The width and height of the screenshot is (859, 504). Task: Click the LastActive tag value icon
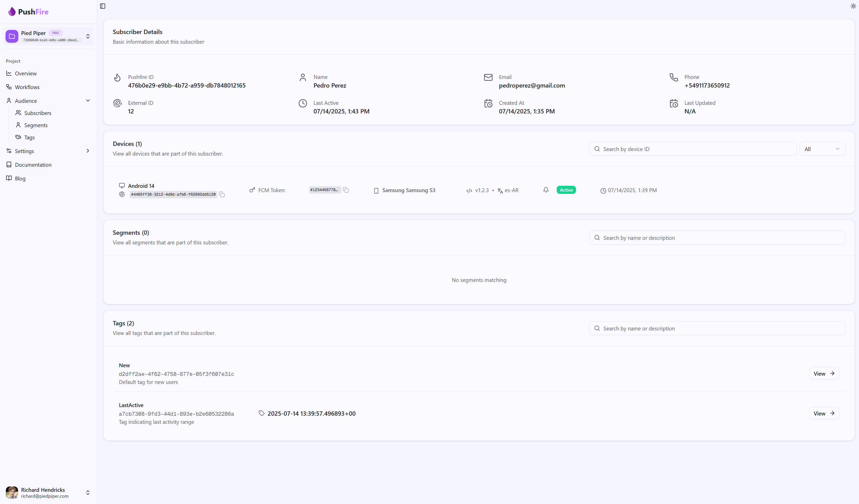pos(261,413)
